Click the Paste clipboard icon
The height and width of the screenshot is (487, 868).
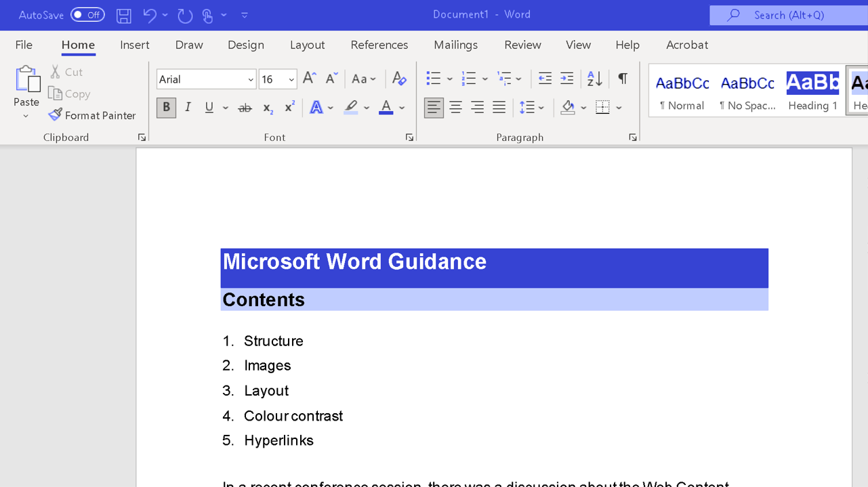pos(26,79)
